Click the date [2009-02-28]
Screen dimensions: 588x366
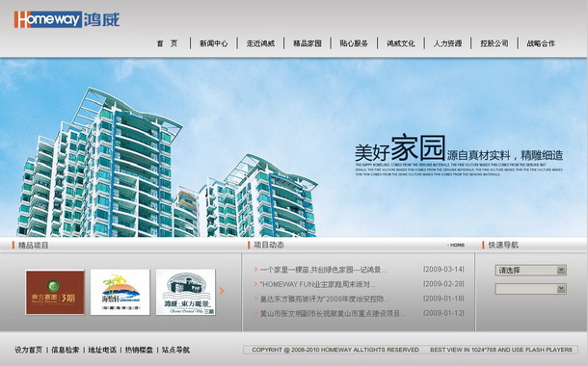[x=443, y=284]
